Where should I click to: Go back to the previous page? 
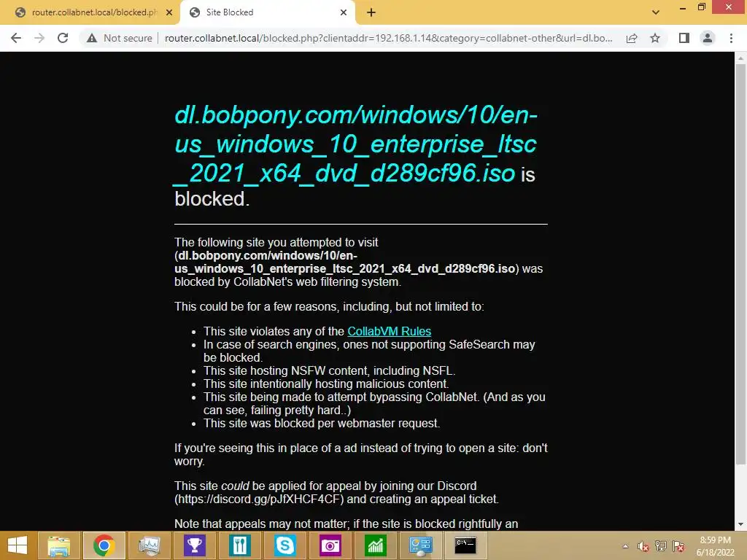pos(16,38)
